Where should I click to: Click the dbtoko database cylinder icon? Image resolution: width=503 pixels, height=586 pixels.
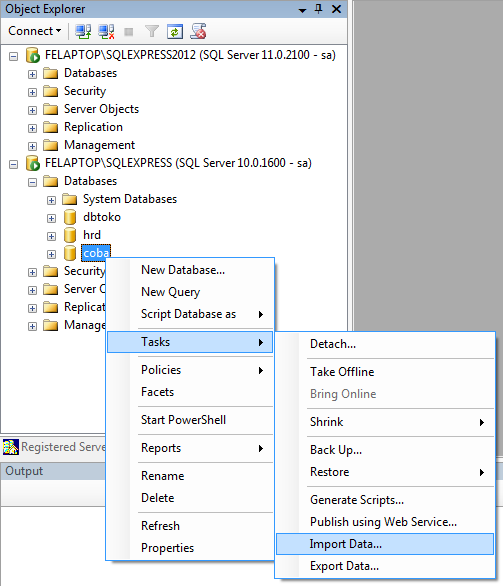tap(70, 217)
